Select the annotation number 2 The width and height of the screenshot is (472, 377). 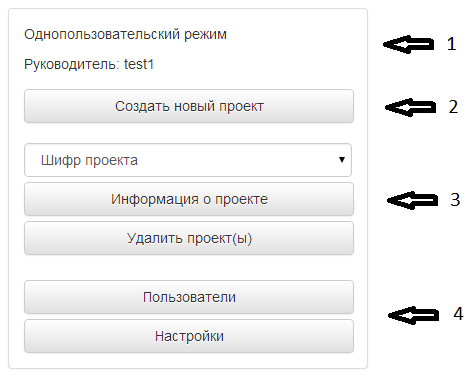pyautogui.click(x=453, y=107)
